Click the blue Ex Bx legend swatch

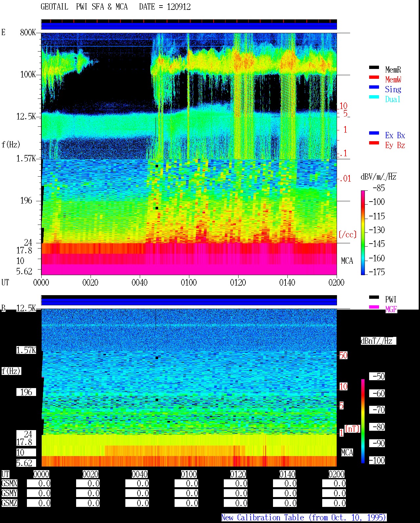coord(374,133)
